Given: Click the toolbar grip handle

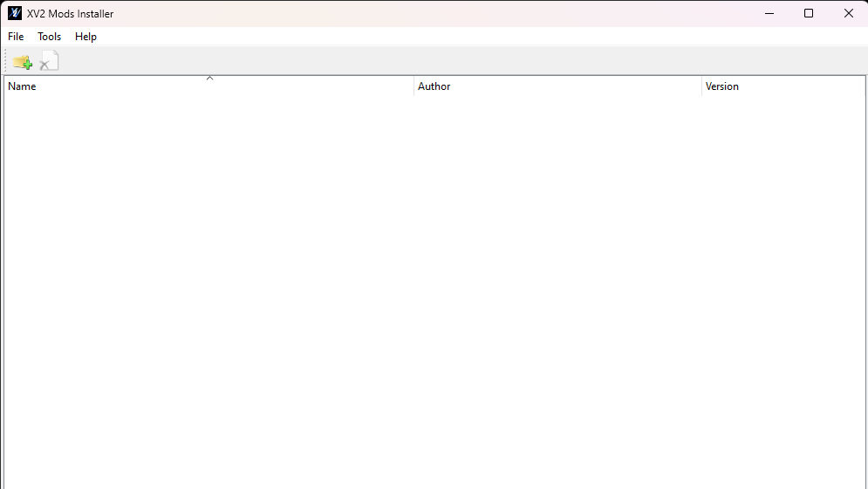Looking at the screenshot, I should coord(6,61).
